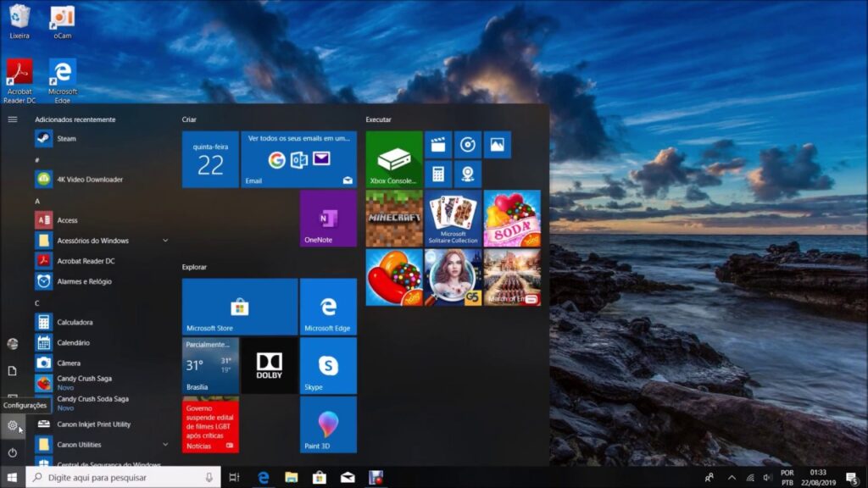Screen dimensions: 868x488
Task: Open the Maps webcam-shaped small tile
Action: pyautogui.click(x=468, y=175)
